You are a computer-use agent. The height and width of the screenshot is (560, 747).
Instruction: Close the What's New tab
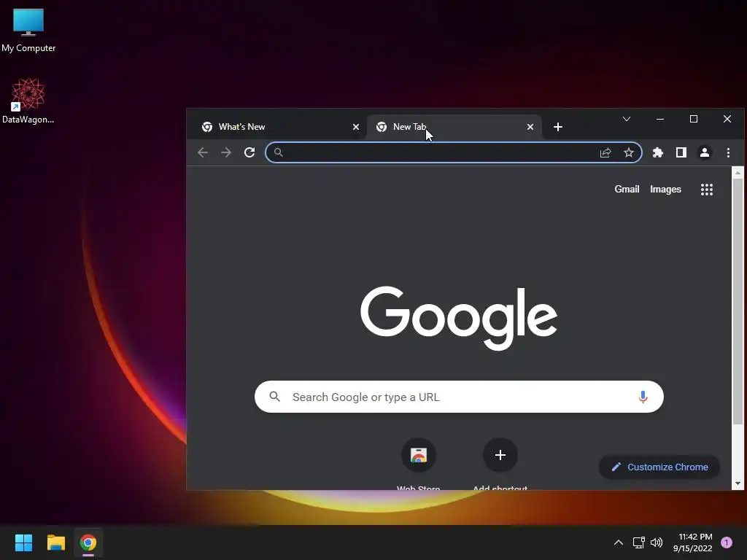pos(356,127)
